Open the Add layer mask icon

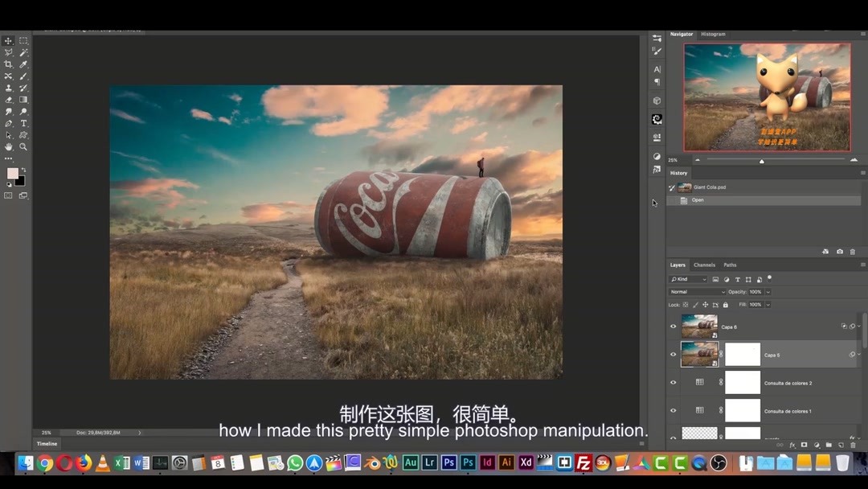coord(803,445)
